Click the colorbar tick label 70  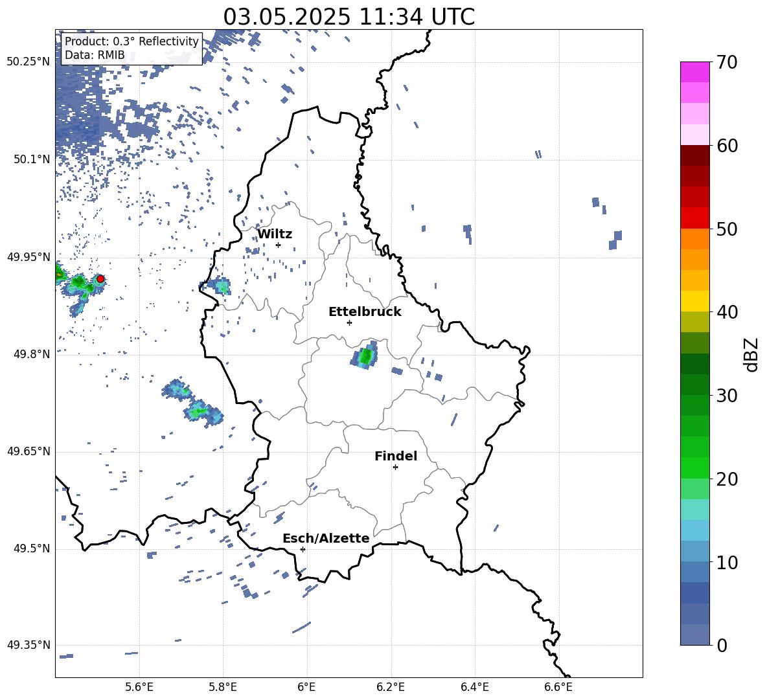pos(727,62)
